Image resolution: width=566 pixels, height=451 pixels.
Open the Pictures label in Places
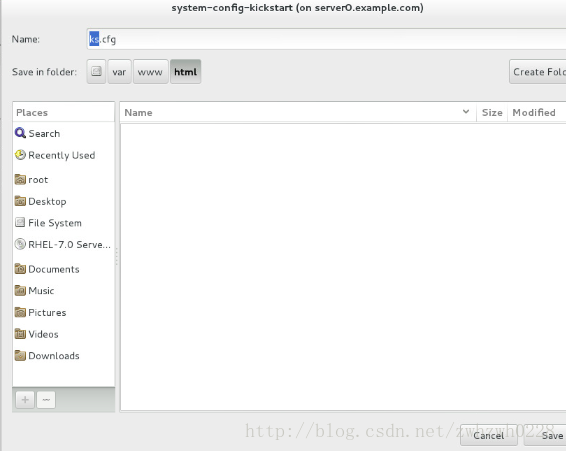[x=47, y=312]
